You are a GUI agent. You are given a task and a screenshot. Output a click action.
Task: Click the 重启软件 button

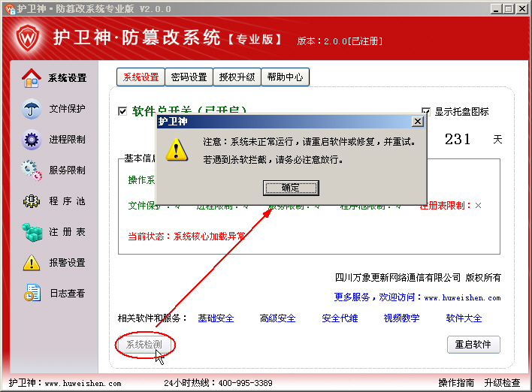coord(473,345)
